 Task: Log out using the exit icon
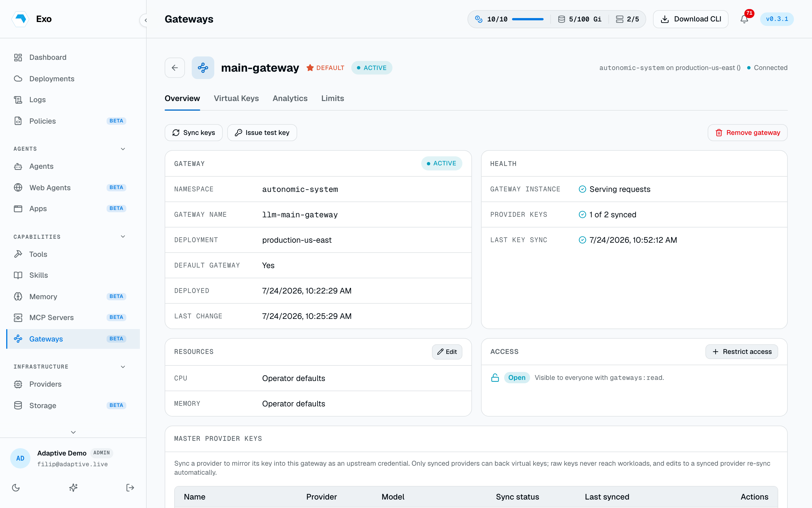pyautogui.click(x=130, y=487)
